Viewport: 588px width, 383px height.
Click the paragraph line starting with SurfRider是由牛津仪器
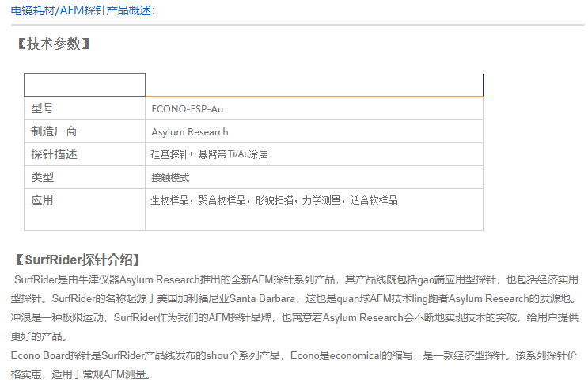point(296,279)
